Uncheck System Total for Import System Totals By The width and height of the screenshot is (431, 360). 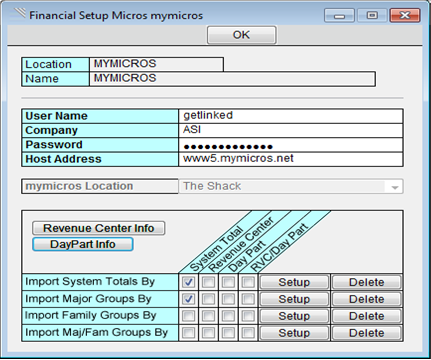(188, 282)
